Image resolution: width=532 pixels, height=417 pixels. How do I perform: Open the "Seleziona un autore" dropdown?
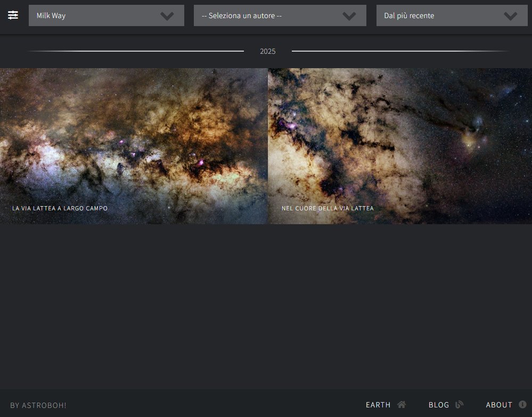coord(266,15)
